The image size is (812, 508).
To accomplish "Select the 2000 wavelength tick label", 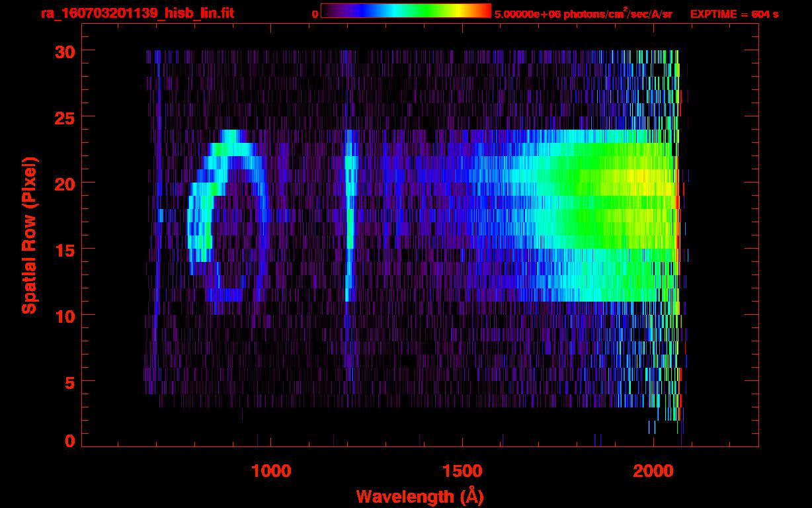I will [x=653, y=471].
